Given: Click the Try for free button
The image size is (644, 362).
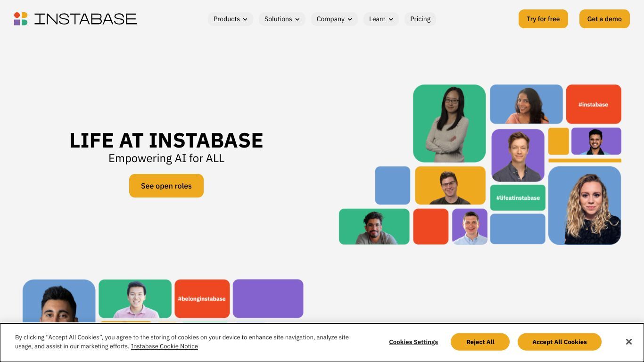Looking at the screenshot, I should pos(543,19).
